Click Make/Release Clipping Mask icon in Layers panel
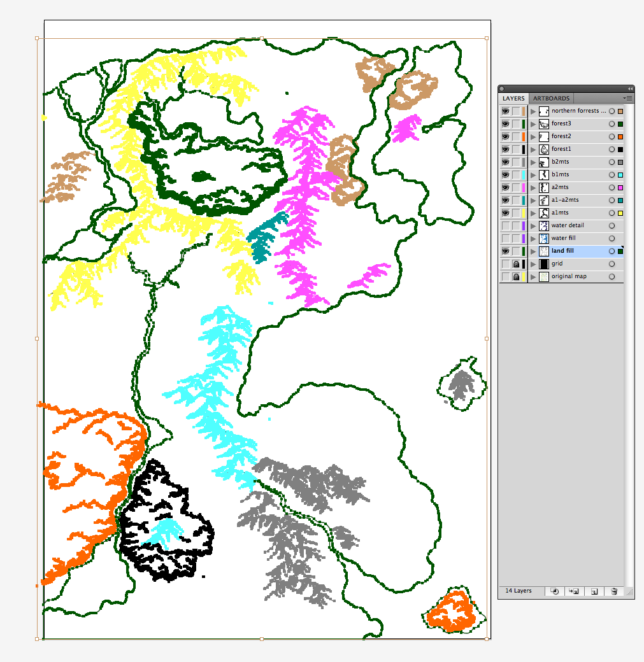Image resolution: width=644 pixels, height=662 pixels. (555, 591)
